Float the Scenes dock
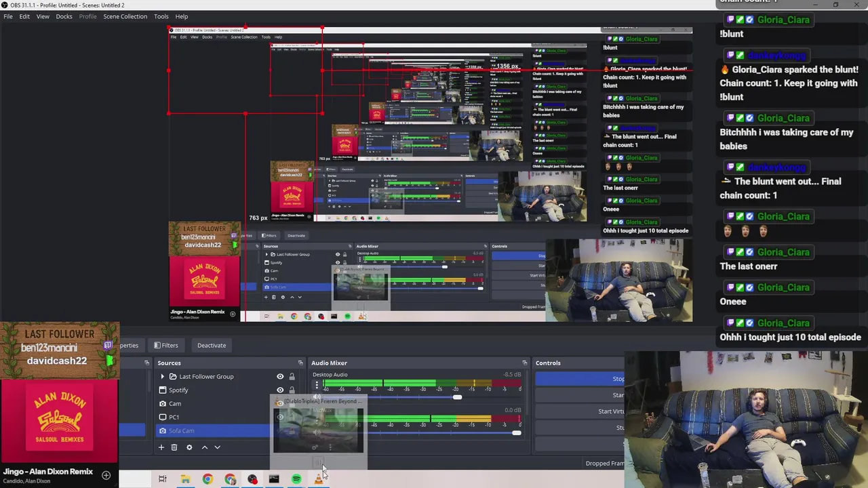 (x=146, y=363)
